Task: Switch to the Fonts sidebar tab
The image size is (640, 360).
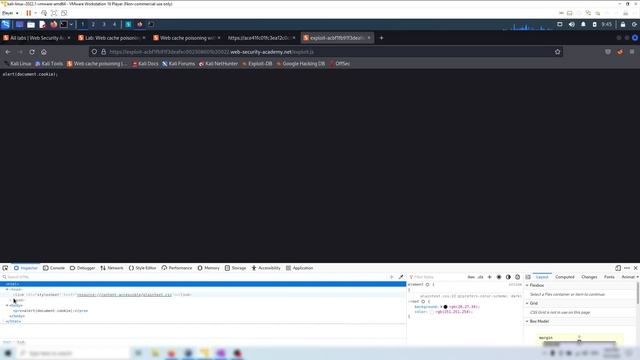Action: (609, 277)
